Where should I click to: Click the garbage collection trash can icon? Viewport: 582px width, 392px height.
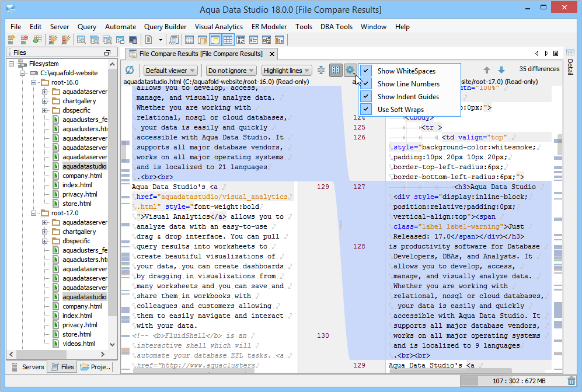[x=571, y=381]
